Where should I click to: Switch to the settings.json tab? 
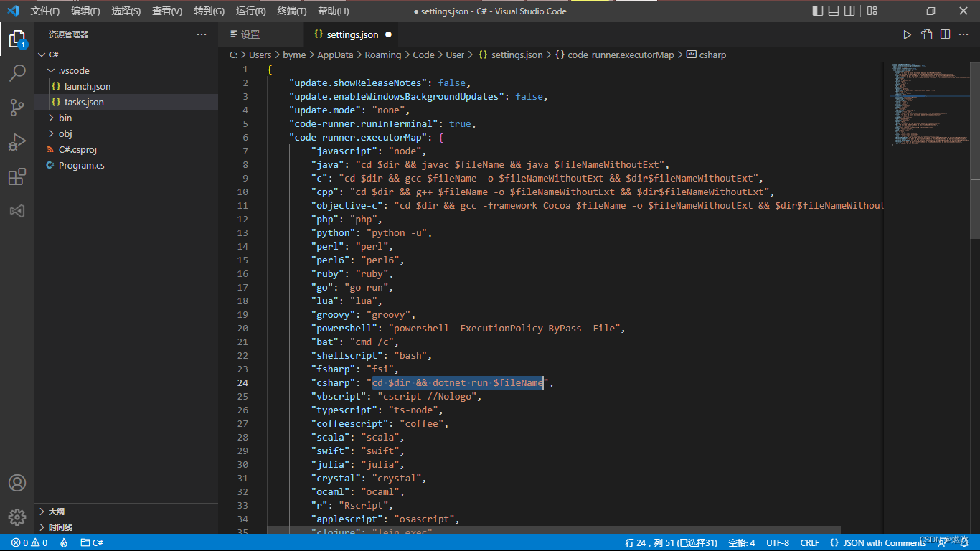(x=352, y=34)
